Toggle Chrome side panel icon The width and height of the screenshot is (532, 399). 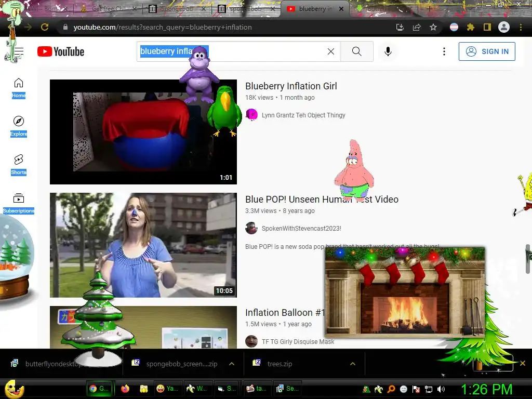point(487,27)
